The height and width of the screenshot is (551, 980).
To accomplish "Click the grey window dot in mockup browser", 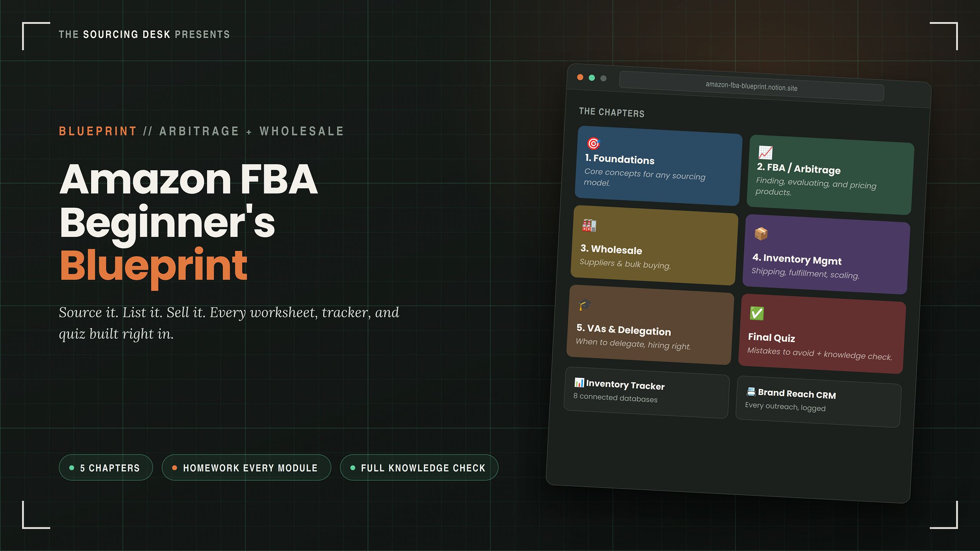I will 604,78.
